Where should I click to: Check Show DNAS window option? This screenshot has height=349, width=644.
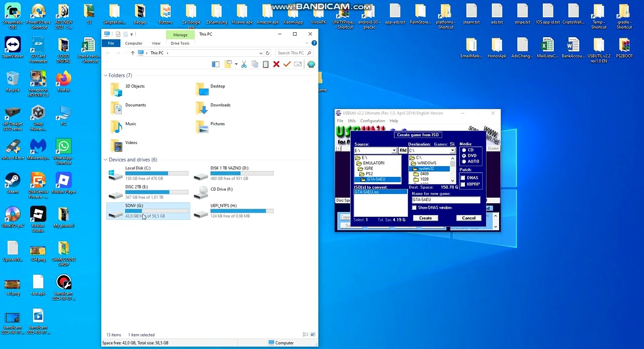coord(414,207)
